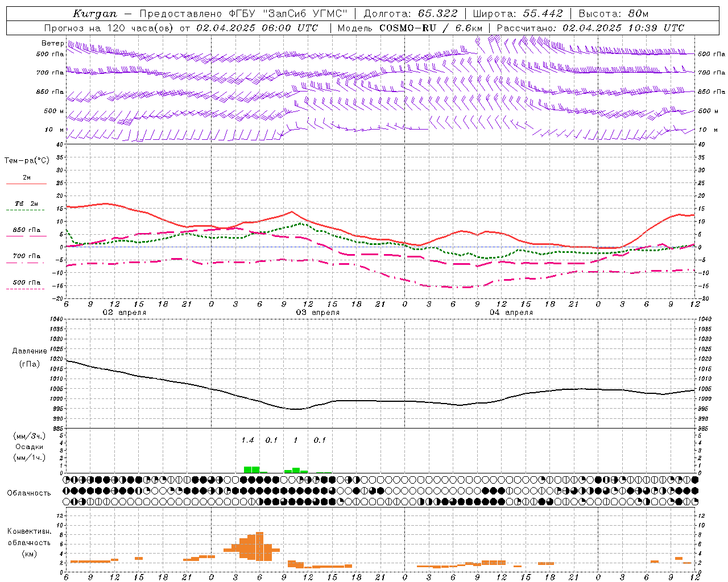This screenshot has height=582, width=728.
Task: Click the "Осадки" precipitation label
Action: [30, 447]
